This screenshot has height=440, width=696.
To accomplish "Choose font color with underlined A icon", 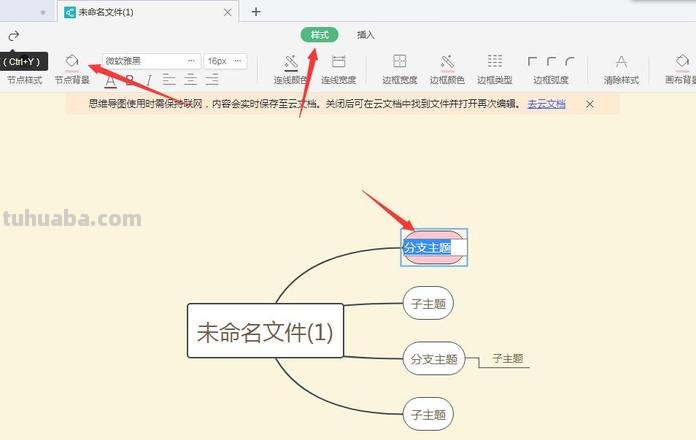I will (111, 80).
